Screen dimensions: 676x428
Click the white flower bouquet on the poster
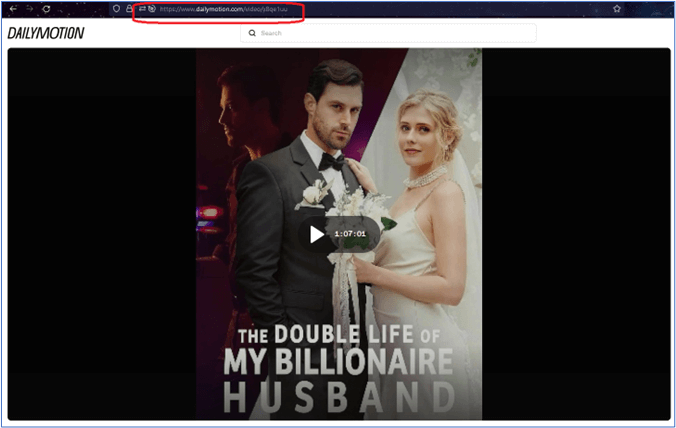click(x=318, y=196)
